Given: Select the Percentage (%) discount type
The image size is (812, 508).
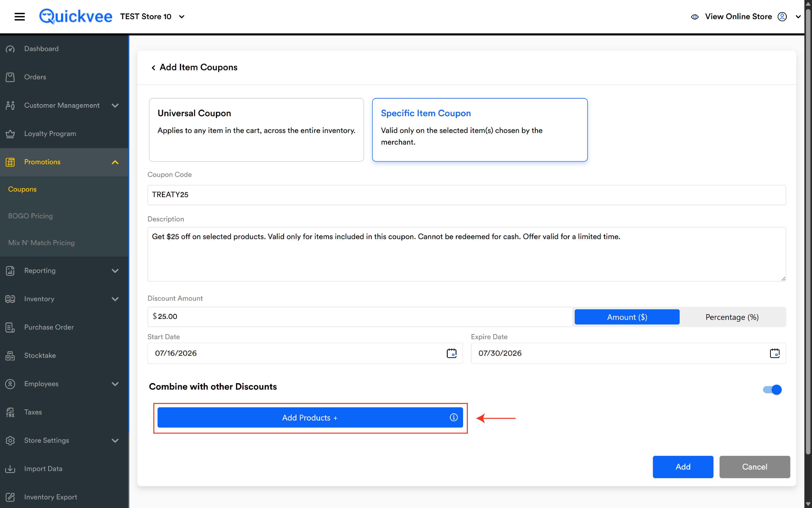Looking at the screenshot, I should coord(732,317).
